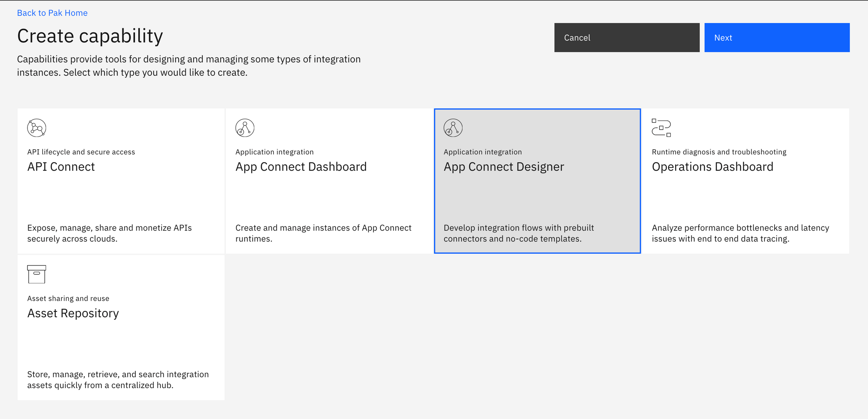Click 'Runtime diagnosis and troubleshooting' label
The width and height of the screenshot is (868, 419).
coord(719,152)
